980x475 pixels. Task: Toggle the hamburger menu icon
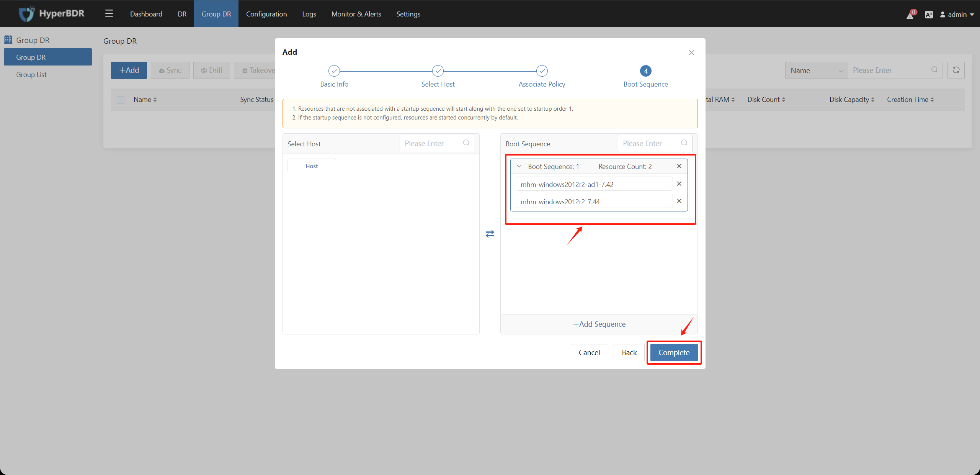[109, 14]
